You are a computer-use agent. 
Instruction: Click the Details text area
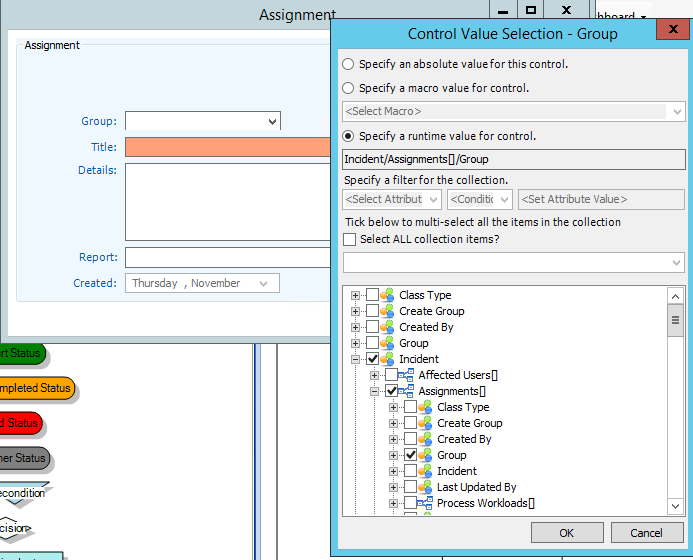pos(227,202)
